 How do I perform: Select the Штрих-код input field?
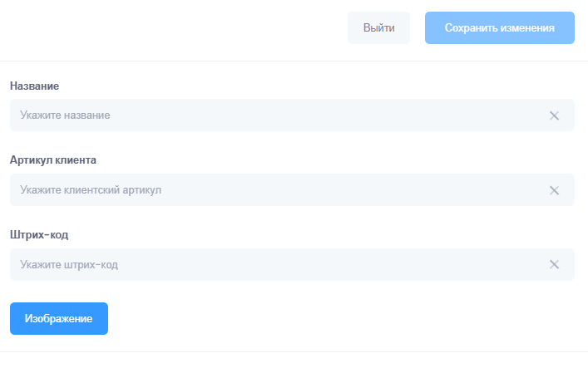274,265
